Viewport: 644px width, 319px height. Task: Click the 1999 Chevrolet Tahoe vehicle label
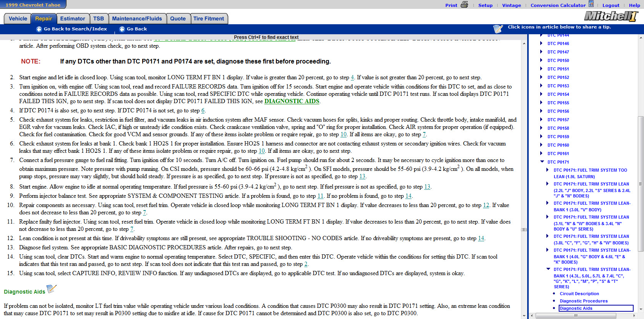[33, 5]
